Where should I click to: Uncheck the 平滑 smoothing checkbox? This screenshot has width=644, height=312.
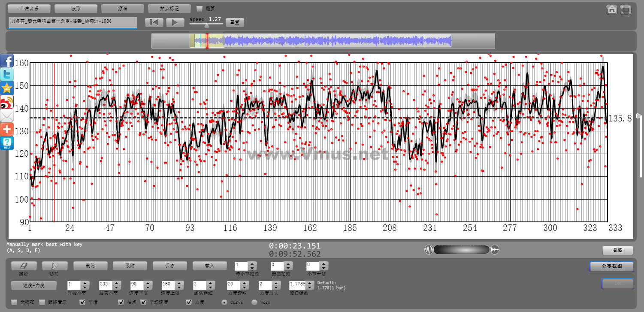[83, 302]
